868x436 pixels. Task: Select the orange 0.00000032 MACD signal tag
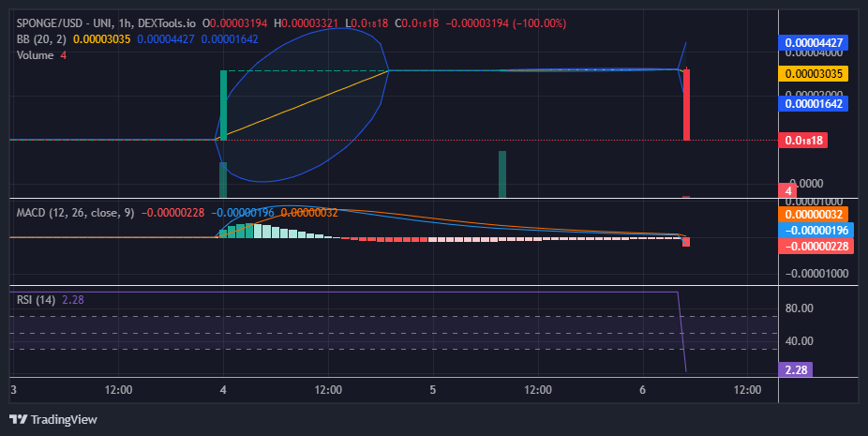(x=814, y=215)
